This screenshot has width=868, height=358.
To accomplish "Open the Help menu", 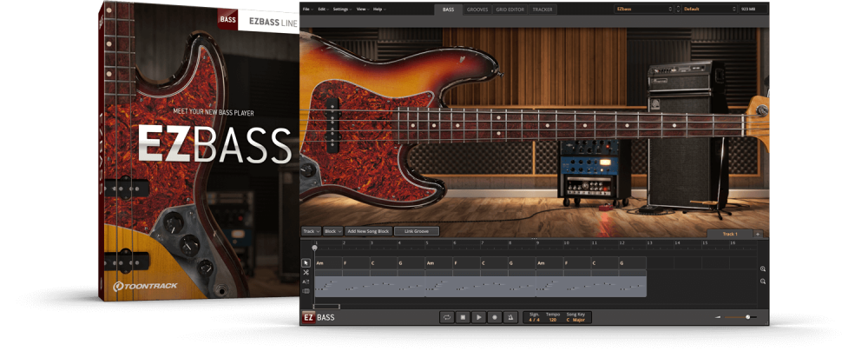I will click(379, 10).
